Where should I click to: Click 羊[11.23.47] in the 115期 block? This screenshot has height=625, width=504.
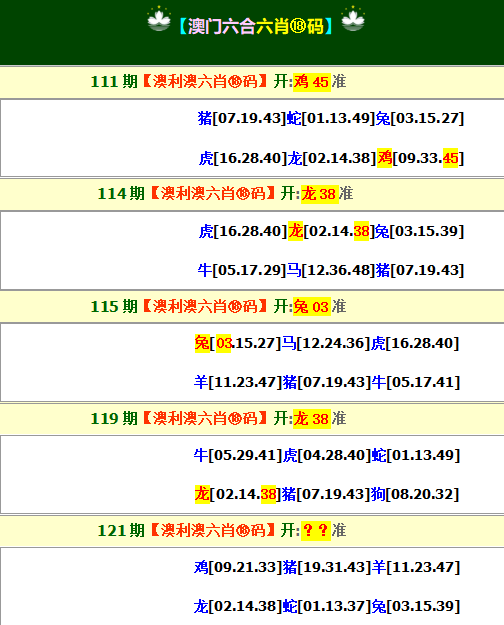tap(238, 382)
